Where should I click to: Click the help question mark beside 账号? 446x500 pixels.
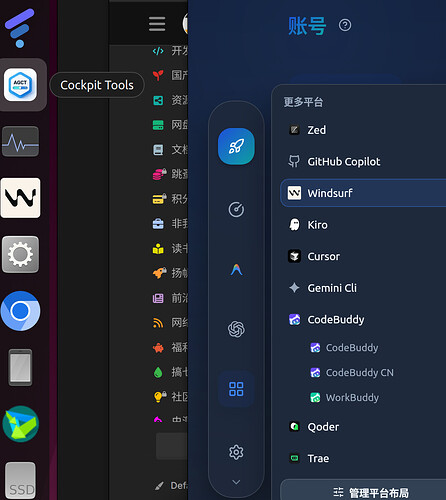pos(345,25)
